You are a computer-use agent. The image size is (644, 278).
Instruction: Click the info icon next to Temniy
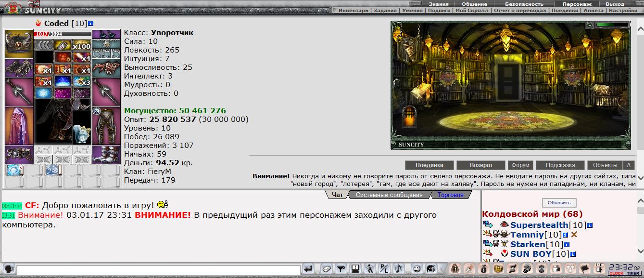pyautogui.click(x=566, y=235)
